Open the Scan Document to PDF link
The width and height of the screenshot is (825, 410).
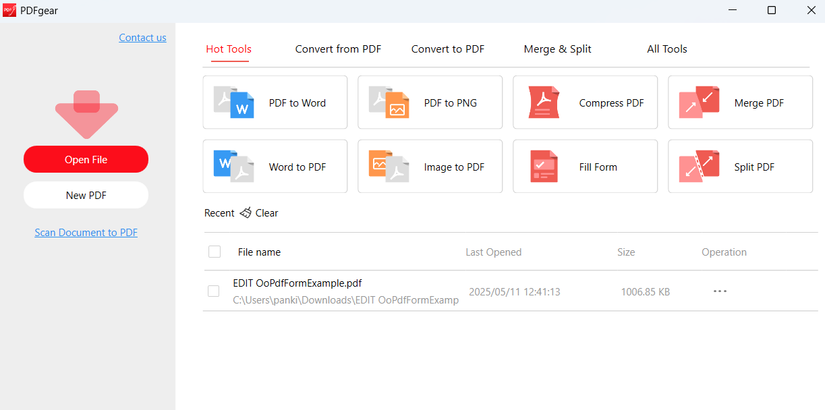point(86,232)
